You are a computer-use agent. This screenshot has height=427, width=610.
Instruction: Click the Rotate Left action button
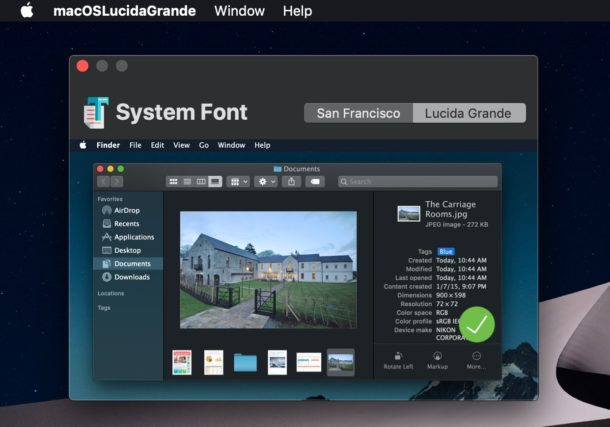tap(398, 360)
